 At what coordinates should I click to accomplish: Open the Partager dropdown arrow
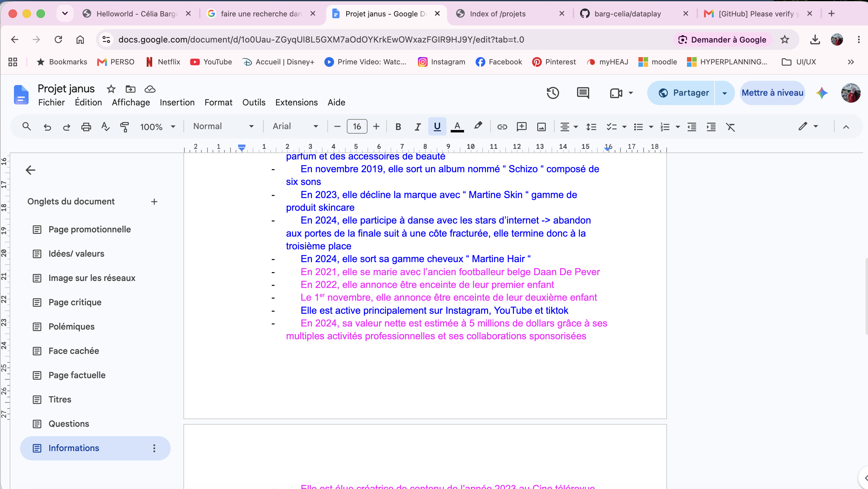click(x=724, y=93)
